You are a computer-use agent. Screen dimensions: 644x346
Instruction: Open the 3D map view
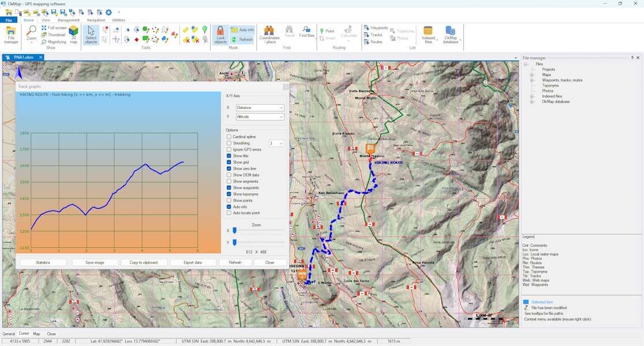73,35
